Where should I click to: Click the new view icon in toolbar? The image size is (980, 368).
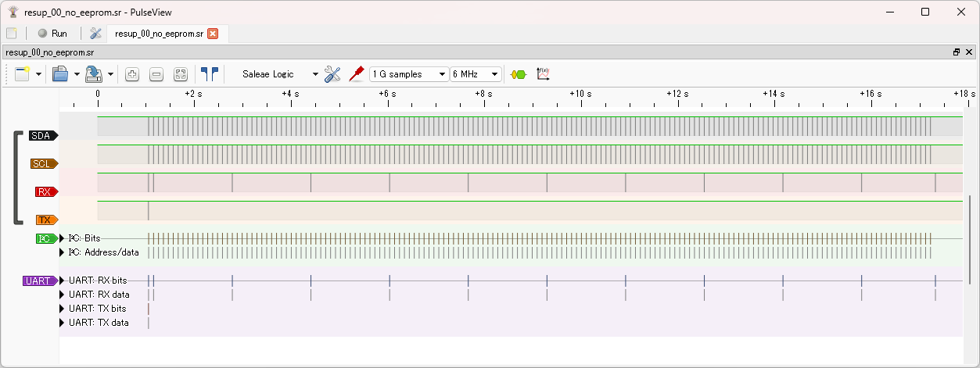(x=22, y=74)
